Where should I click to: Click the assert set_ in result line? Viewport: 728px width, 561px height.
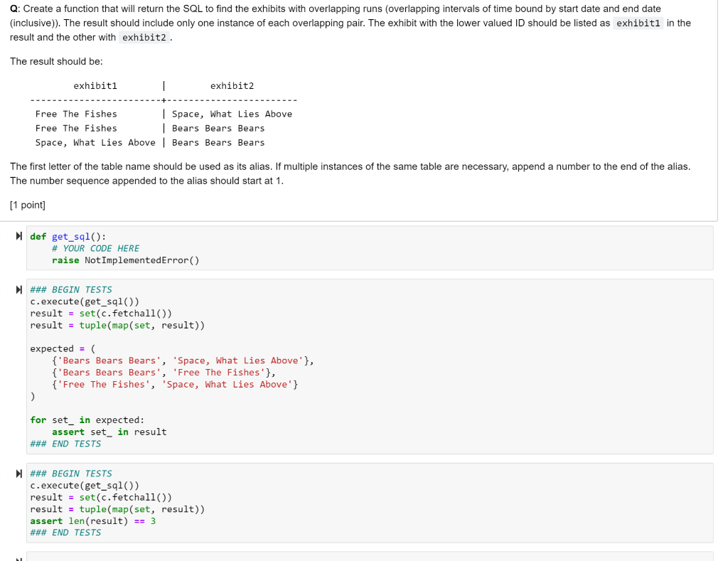(108, 432)
